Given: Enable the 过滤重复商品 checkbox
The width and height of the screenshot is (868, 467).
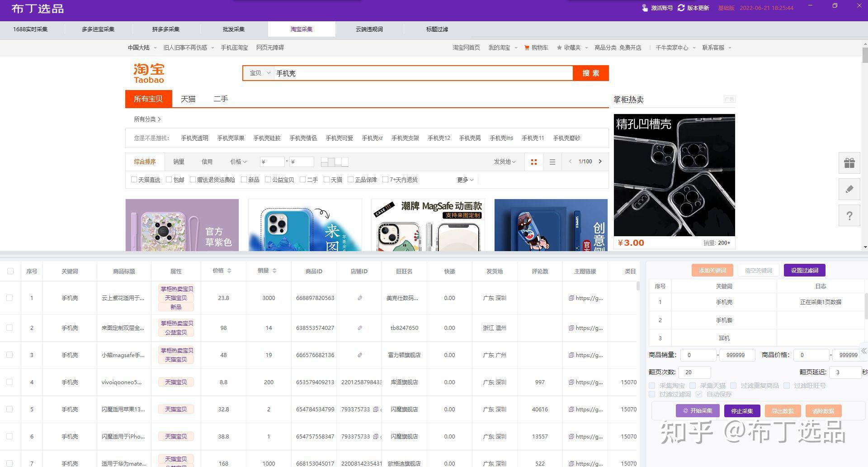Looking at the screenshot, I should 733,386.
